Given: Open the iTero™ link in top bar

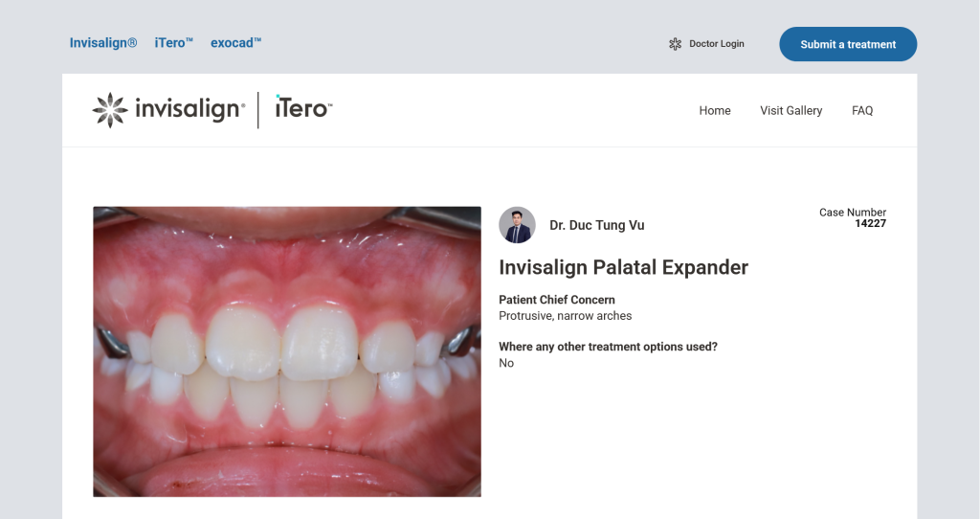Looking at the screenshot, I should coord(174,43).
